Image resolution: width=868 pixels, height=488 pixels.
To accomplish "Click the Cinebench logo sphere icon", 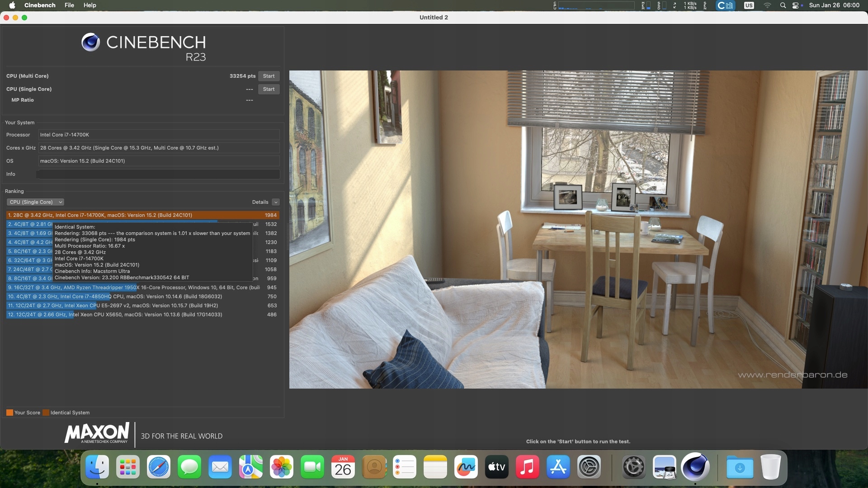I will (x=90, y=42).
